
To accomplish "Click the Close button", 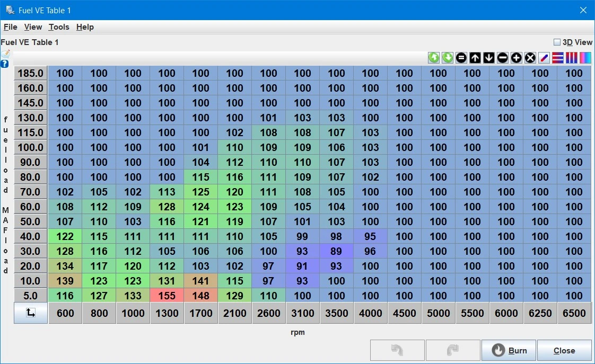I will 564,350.
